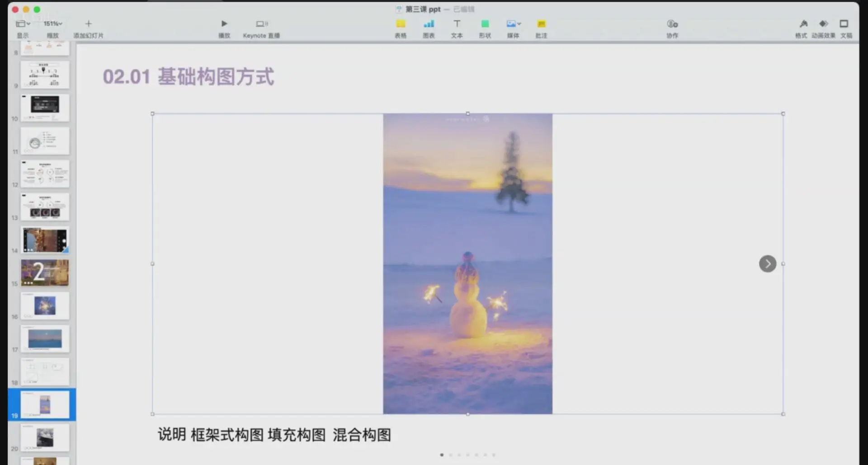Insert a shape (形状)
This screenshot has height=465, width=868.
click(x=485, y=23)
